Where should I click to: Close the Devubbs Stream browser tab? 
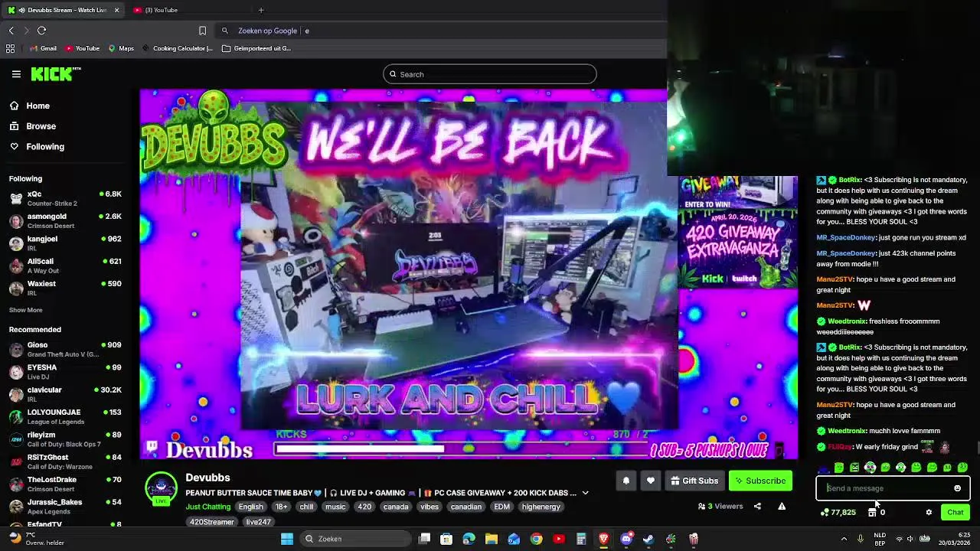click(x=116, y=10)
